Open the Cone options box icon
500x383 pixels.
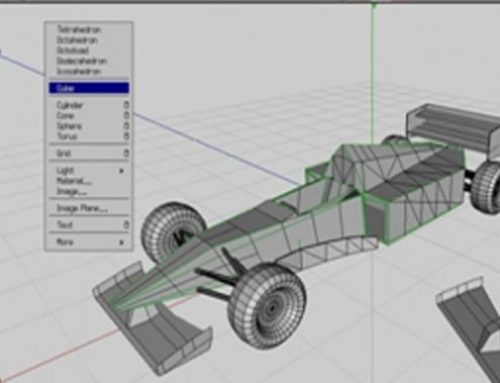126,116
